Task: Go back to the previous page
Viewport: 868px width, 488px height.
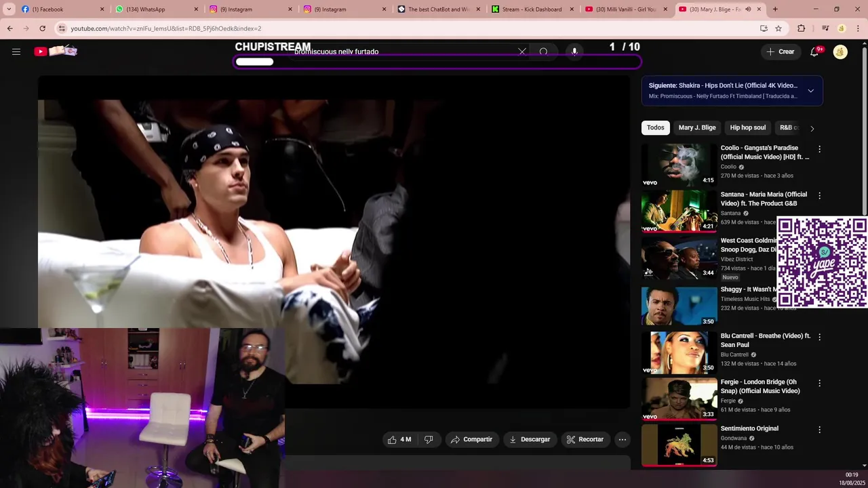Action: point(9,28)
